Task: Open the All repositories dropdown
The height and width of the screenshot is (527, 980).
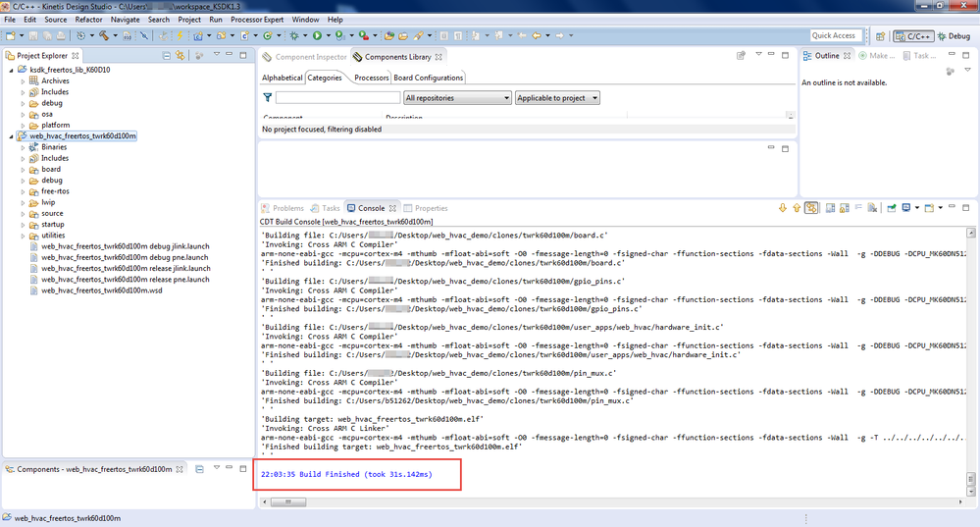Action: 457,98
